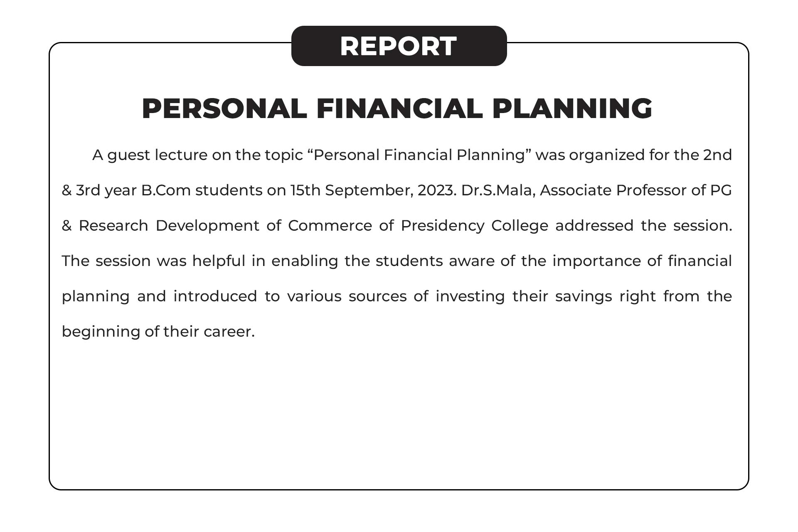Select the "Associate Professor" text

point(613,190)
